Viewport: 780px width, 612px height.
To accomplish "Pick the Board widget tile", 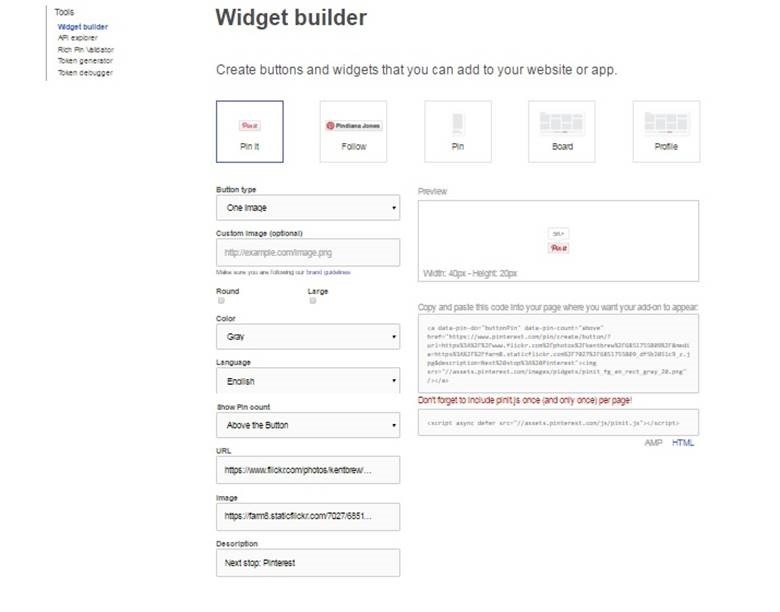I will pyautogui.click(x=562, y=131).
